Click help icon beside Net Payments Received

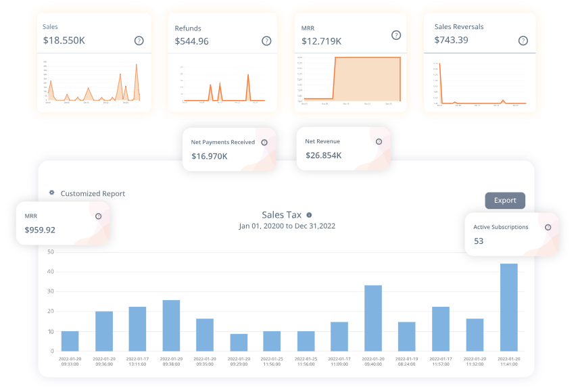point(264,143)
